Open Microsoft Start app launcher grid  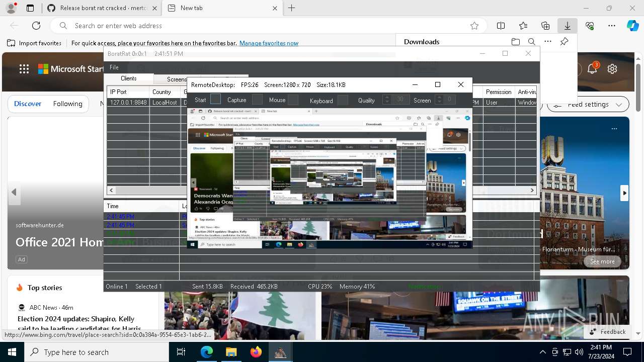[24, 69]
